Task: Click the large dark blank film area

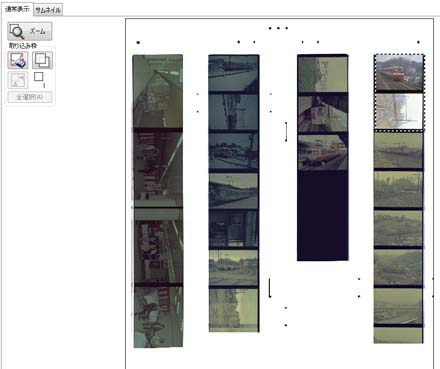Action: (323, 216)
